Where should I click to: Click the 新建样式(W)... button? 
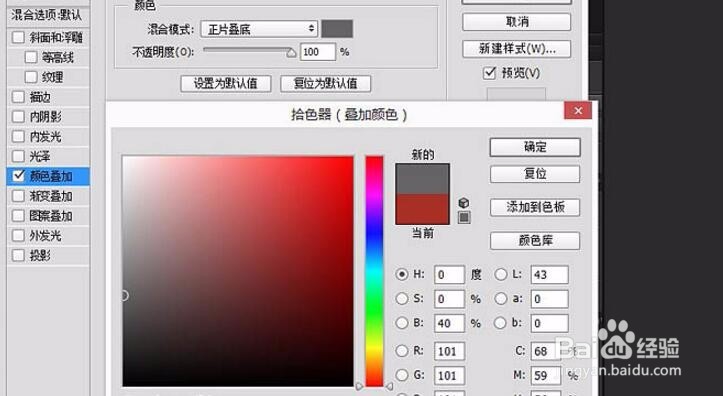click(516, 48)
